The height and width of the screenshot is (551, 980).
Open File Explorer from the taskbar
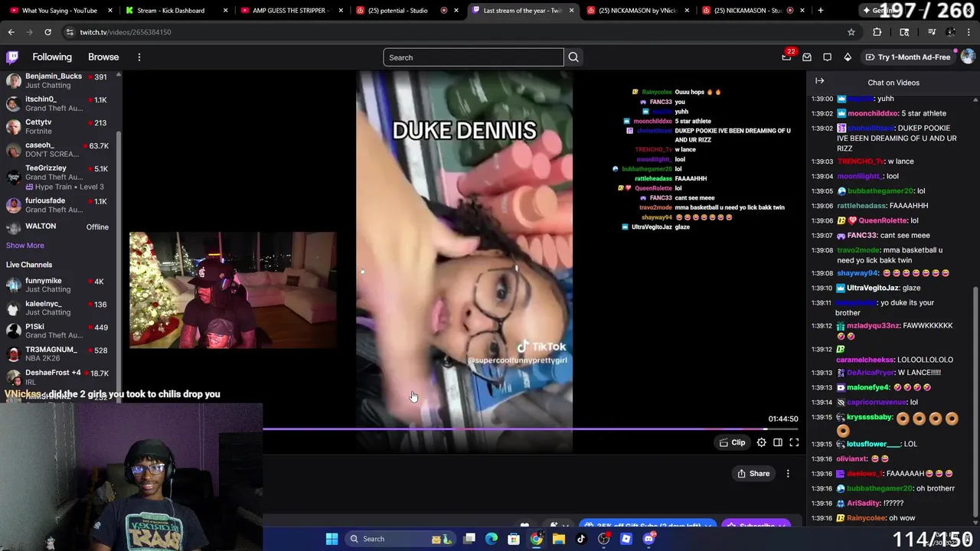click(x=559, y=539)
